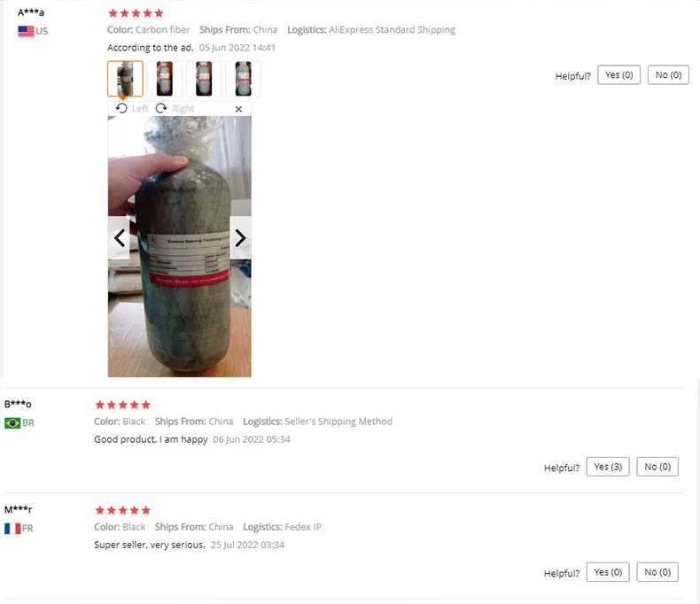Rotate the review photo right
The width and height of the screenshot is (700, 604).
point(175,108)
